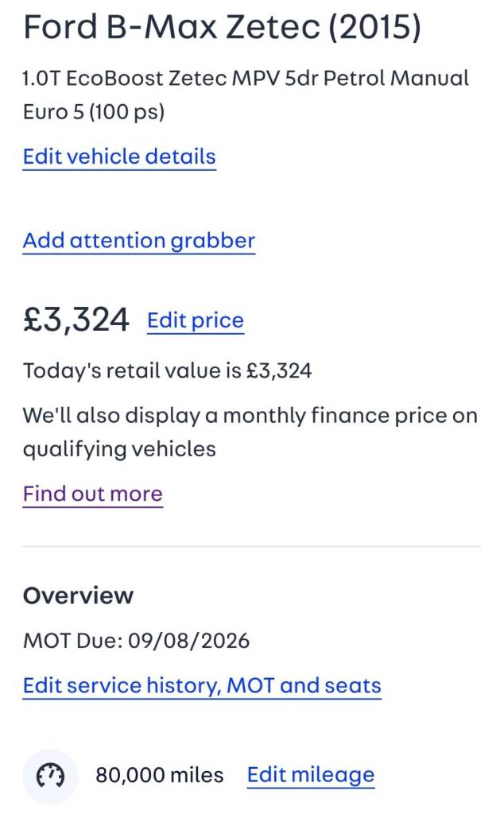This screenshot has width=504, height=814.
Task: Click the Overview section heading
Action: coord(78,595)
